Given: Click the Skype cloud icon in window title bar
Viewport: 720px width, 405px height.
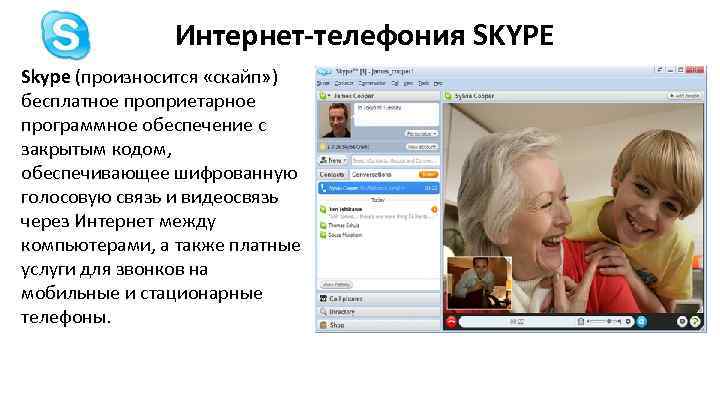Looking at the screenshot, I should 324,72.
